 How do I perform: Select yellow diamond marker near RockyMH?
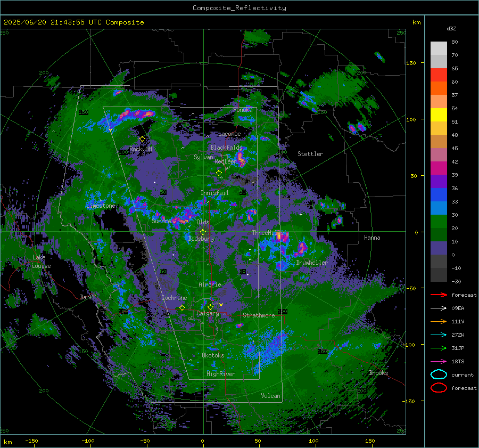coord(142,139)
